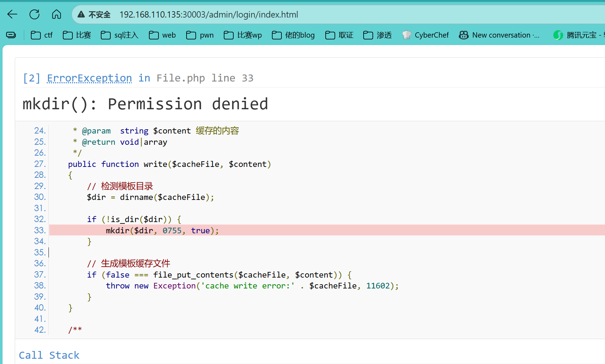Click the '检测模板目录' comment
Image resolution: width=605 pixels, height=364 pixels.
point(120,186)
